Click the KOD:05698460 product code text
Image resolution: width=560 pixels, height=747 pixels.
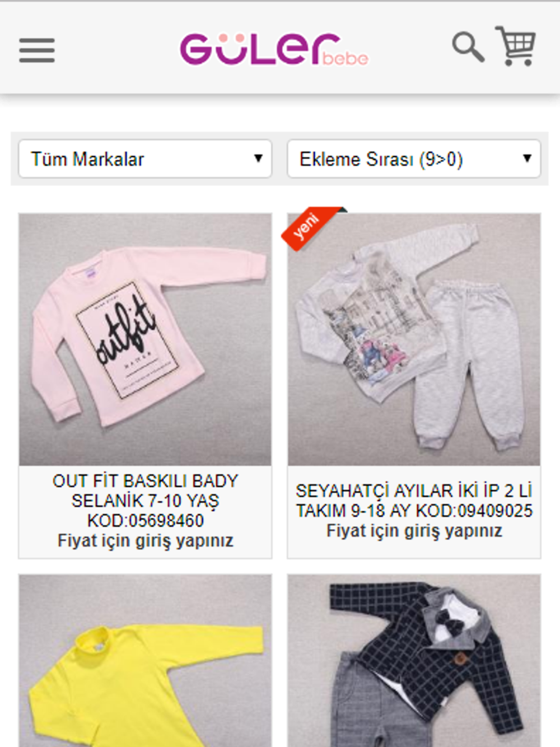click(x=145, y=521)
